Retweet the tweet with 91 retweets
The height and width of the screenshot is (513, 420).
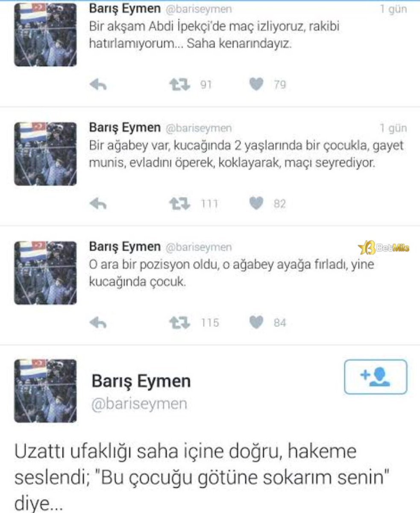click(179, 85)
